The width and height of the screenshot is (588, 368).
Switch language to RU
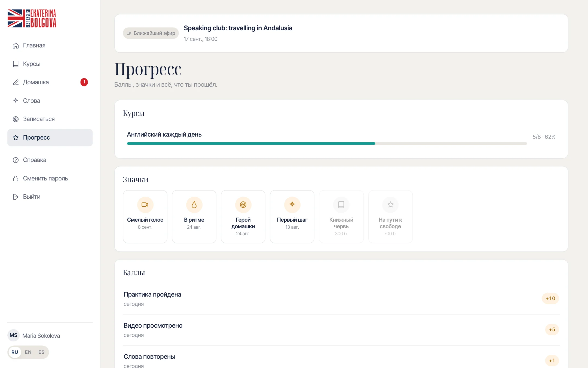pos(15,352)
